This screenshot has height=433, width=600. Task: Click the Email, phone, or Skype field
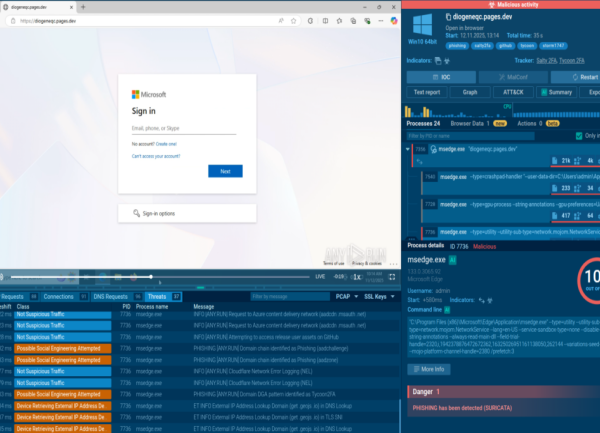click(x=184, y=129)
